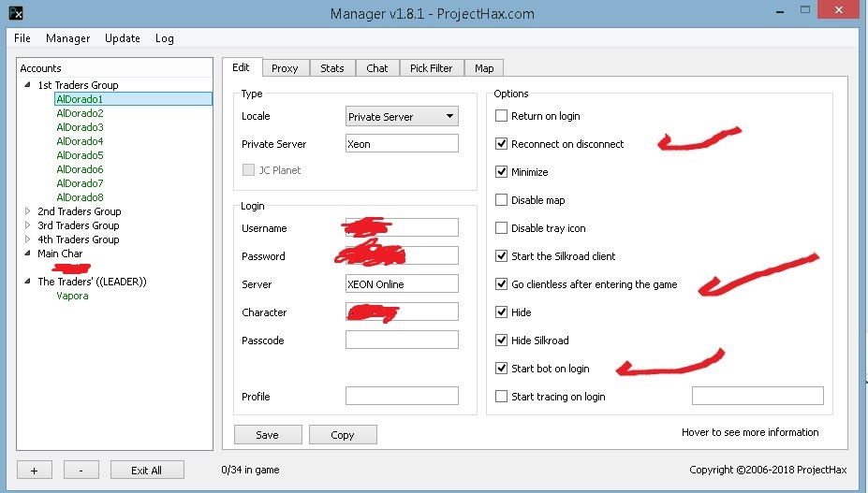Uncheck Reconnect on disconnect
This screenshot has height=493, width=868.
click(502, 144)
